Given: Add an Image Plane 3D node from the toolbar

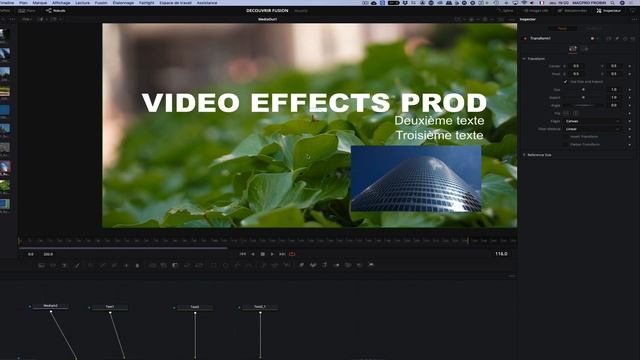Looking at the screenshot, I should click(301, 265).
